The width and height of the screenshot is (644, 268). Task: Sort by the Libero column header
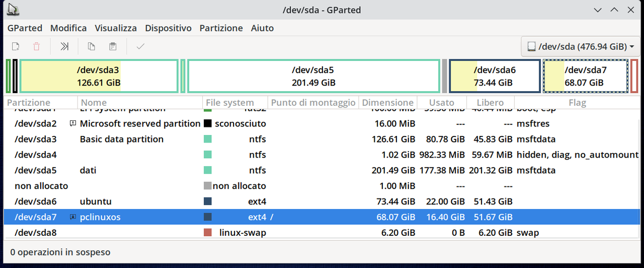pos(491,103)
